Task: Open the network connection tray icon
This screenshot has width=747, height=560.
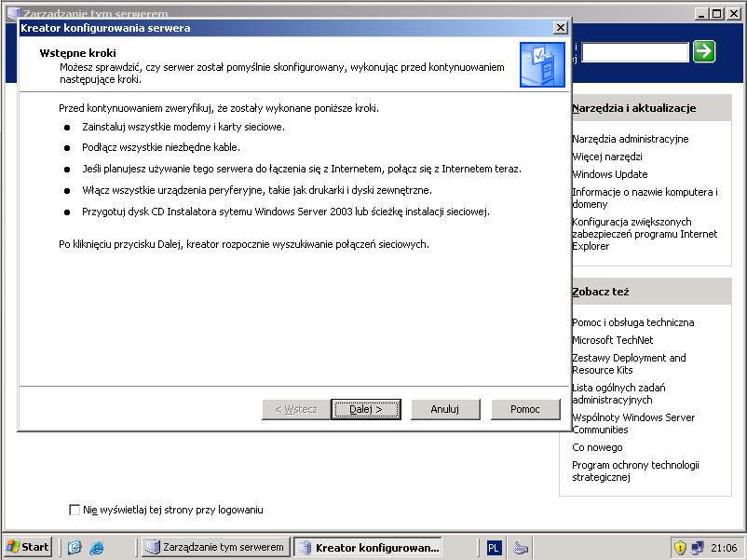Action: click(x=698, y=547)
